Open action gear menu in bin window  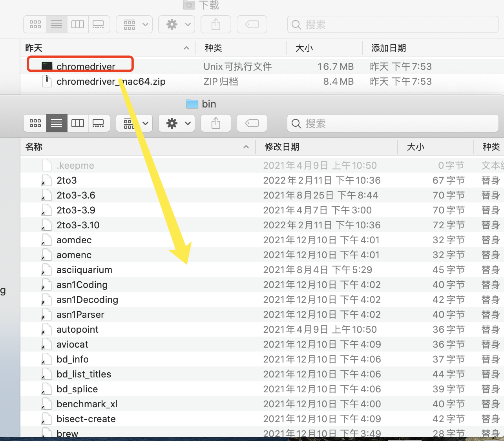(177, 123)
